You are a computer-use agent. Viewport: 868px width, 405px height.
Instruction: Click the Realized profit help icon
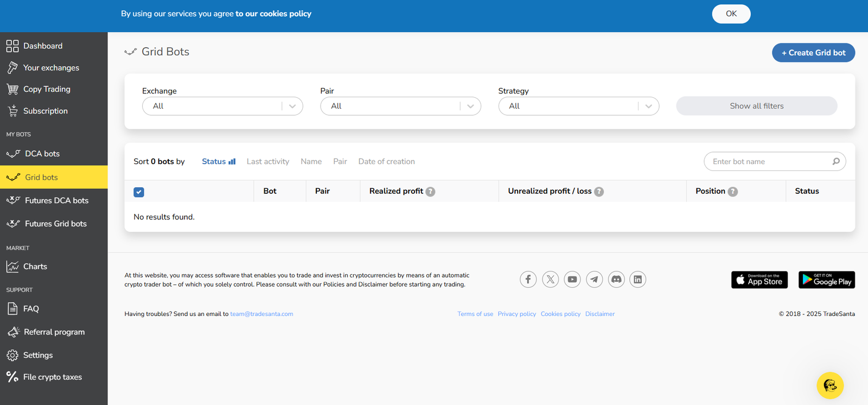click(x=430, y=192)
